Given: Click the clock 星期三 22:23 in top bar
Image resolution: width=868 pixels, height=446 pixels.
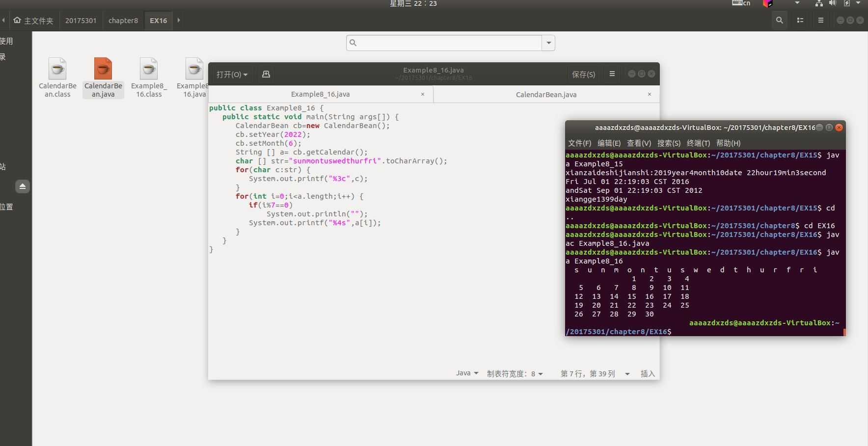Looking at the screenshot, I should pos(413,3).
